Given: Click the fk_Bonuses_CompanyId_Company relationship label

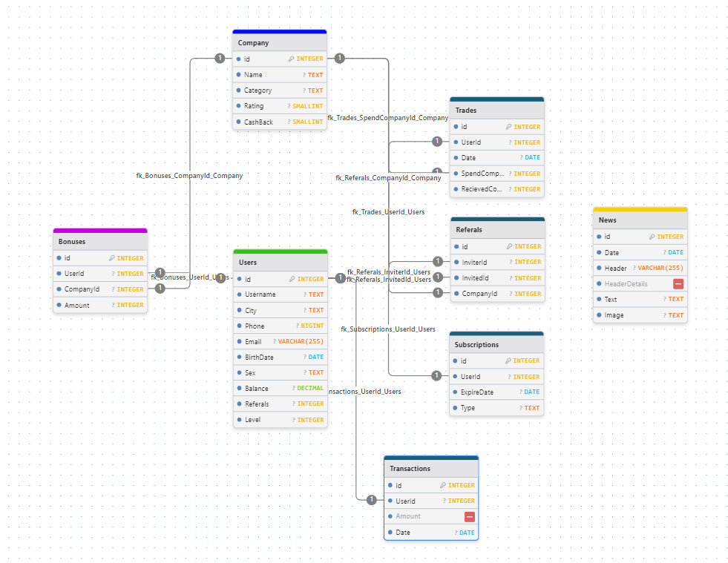Looking at the screenshot, I should tap(189, 176).
